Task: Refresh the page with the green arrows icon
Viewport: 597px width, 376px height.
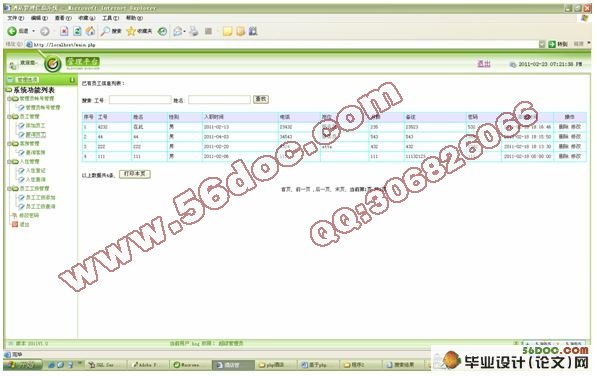Action: click(x=77, y=31)
